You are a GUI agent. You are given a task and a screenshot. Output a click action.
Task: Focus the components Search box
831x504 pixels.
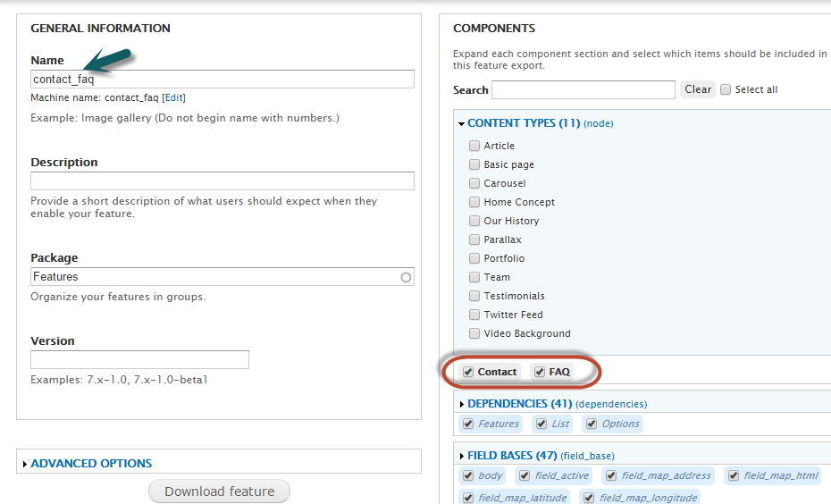click(583, 89)
